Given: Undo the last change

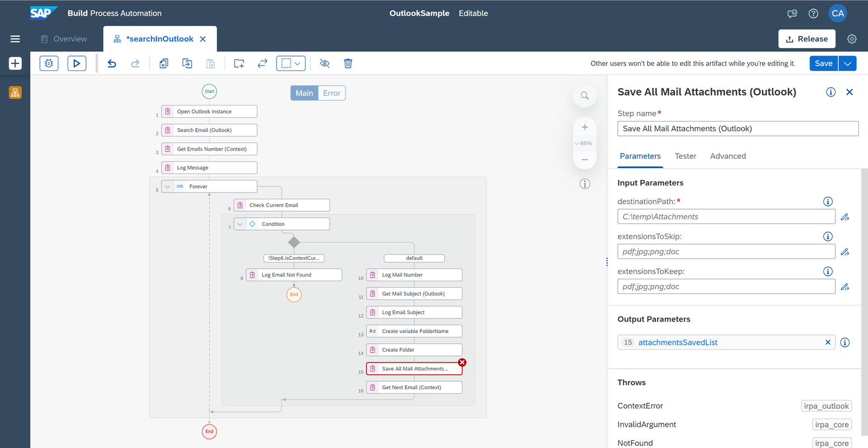Looking at the screenshot, I should (x=112, y=63).
